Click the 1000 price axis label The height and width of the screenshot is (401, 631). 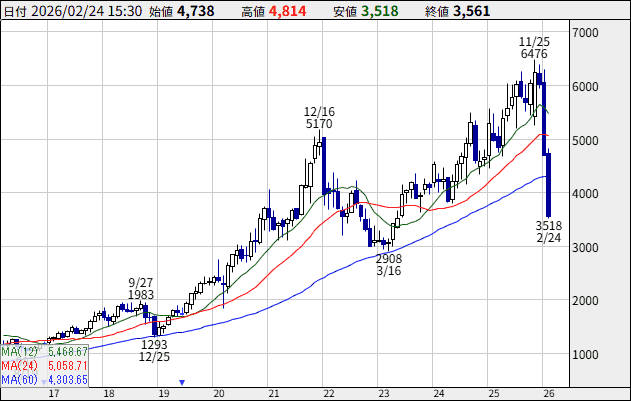pyautogui.click(x=586, y=354)
